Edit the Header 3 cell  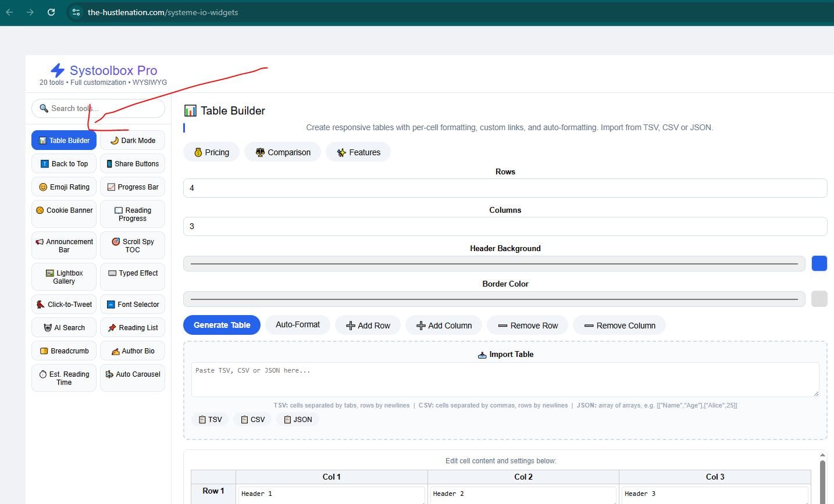(x=715, y=495)
